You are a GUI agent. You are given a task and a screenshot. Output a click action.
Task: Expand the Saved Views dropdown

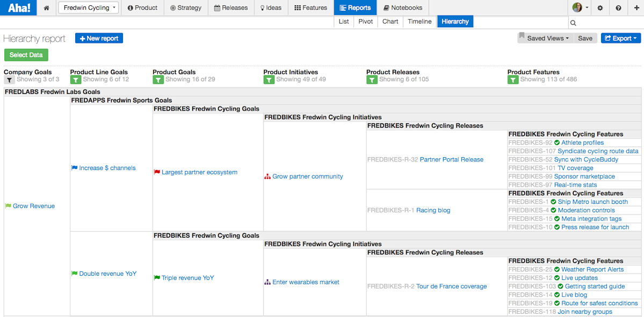point(545,38)
